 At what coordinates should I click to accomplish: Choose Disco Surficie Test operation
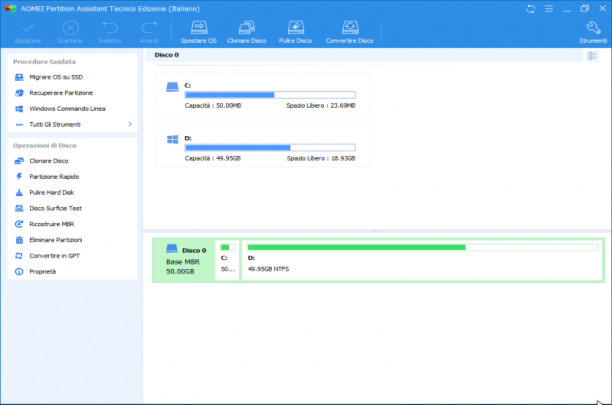(x=56, y=208)
